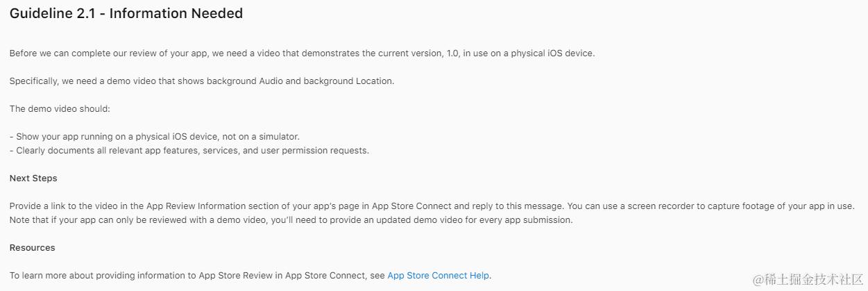Click the paragraph starting 'Before we can complete'
Screen dimensions: 868x291
[302, 53]
